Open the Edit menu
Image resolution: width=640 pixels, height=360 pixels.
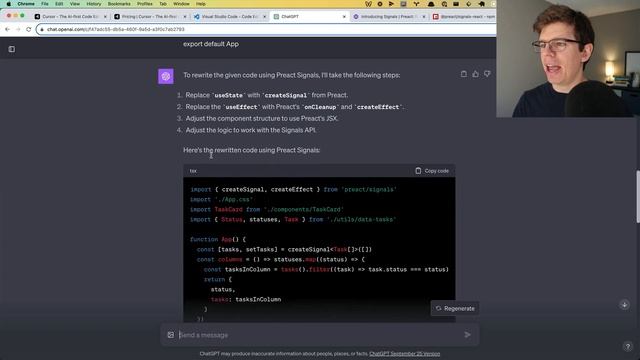point(59,4)
